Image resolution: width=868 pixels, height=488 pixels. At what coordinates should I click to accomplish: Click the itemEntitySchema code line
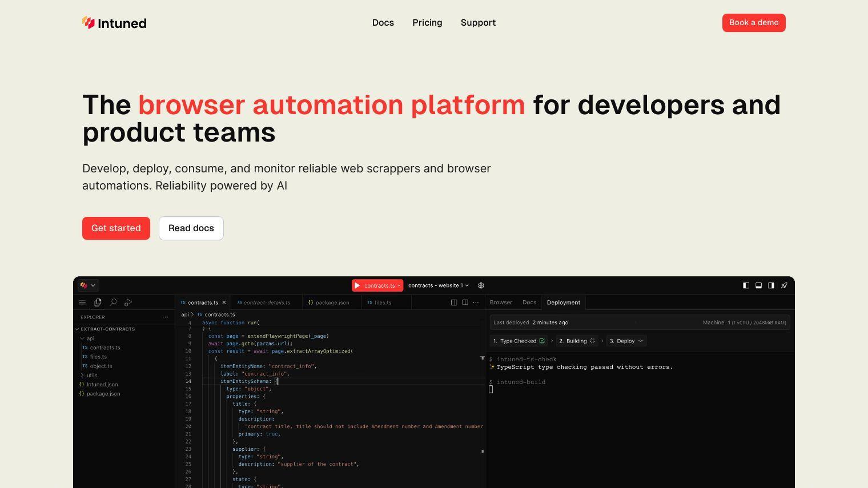click(249, 381)
